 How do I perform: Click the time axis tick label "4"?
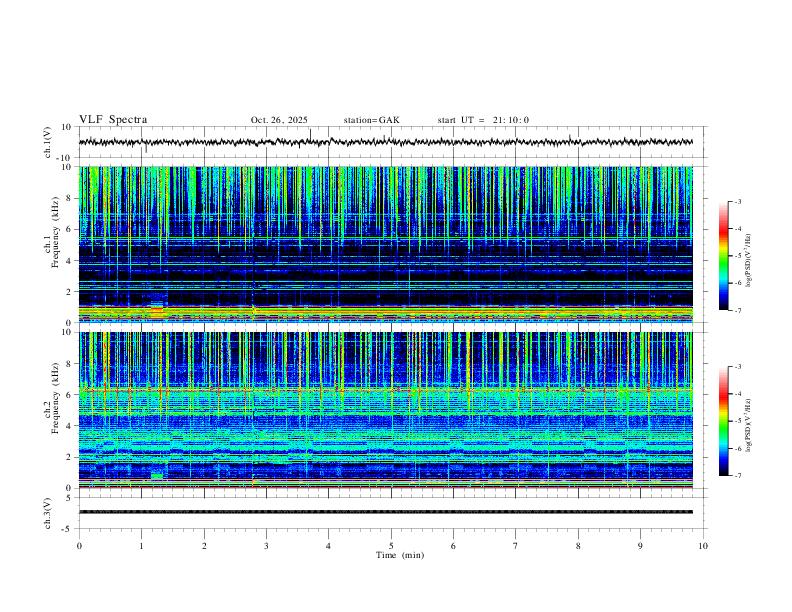click(328, 546)
